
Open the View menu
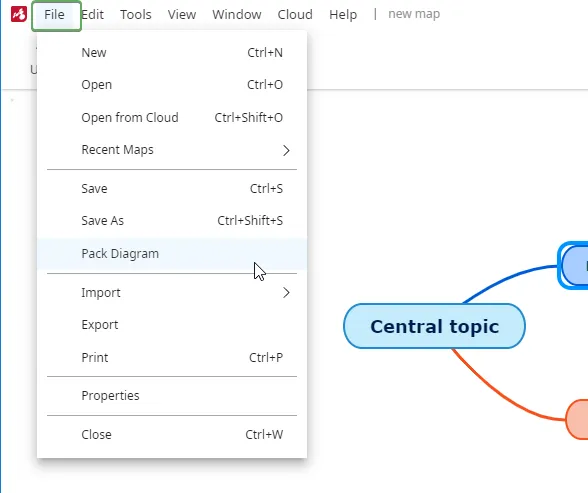point(182,15)
